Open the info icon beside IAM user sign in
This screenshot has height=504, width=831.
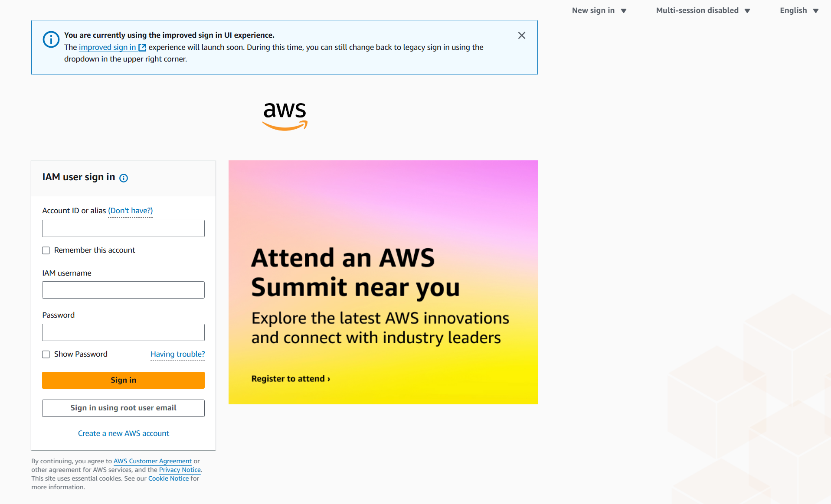click(x=124, y=178)
